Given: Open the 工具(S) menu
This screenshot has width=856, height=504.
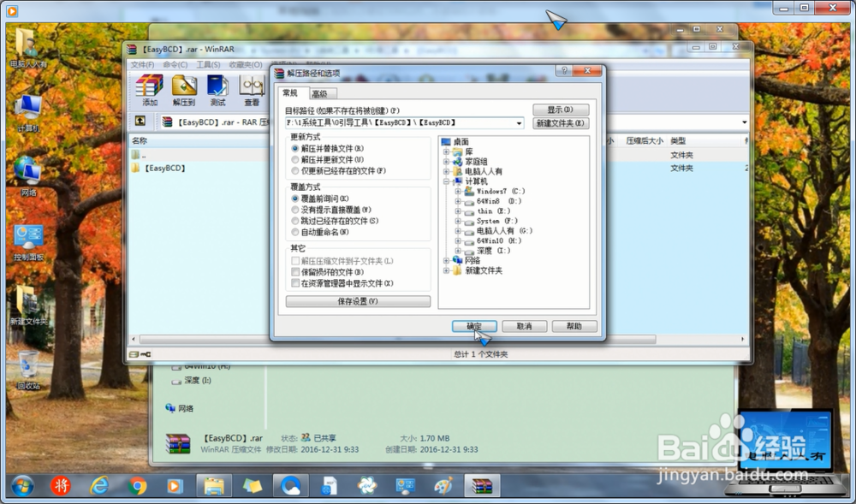Looking at the screenshot, I should coord(208,64).
